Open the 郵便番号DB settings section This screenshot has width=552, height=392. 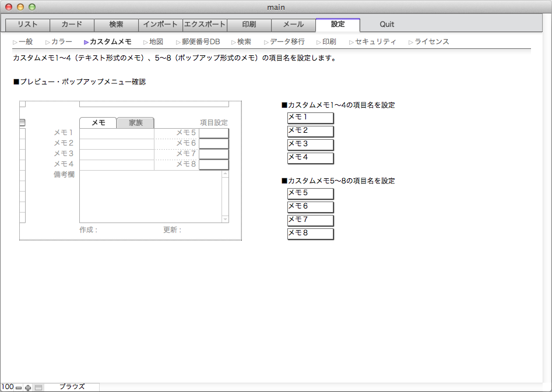(x=201, y=42)
